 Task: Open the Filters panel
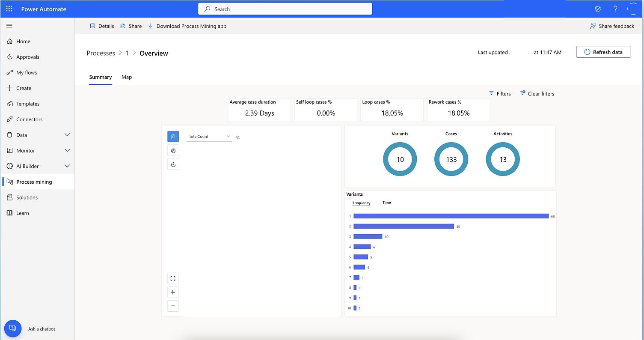(500, 94)
